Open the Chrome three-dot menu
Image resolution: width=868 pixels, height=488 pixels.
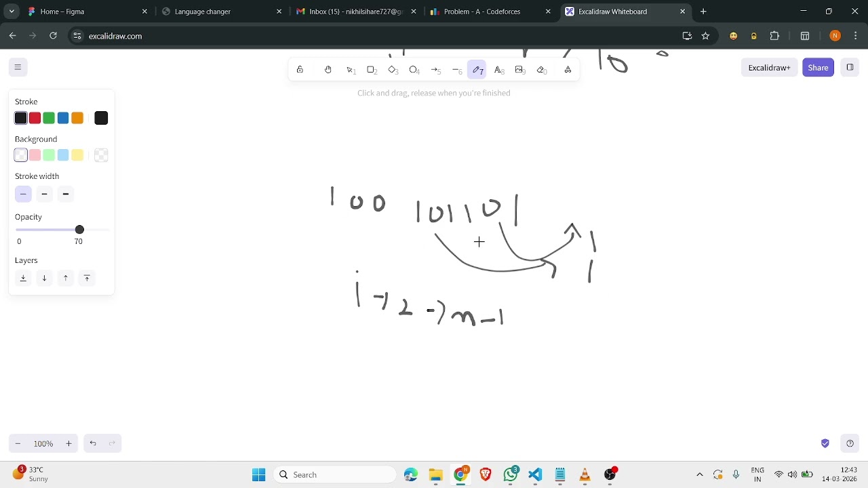855,36
